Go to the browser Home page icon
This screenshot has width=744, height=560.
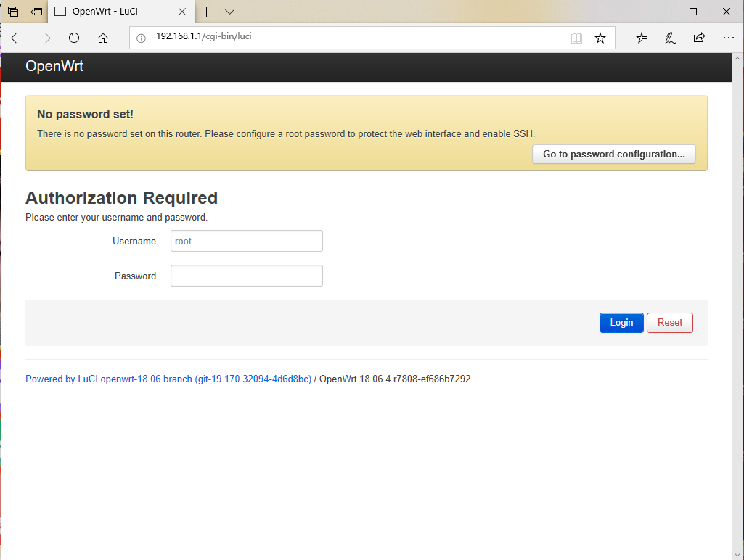[x=103, y=38]
